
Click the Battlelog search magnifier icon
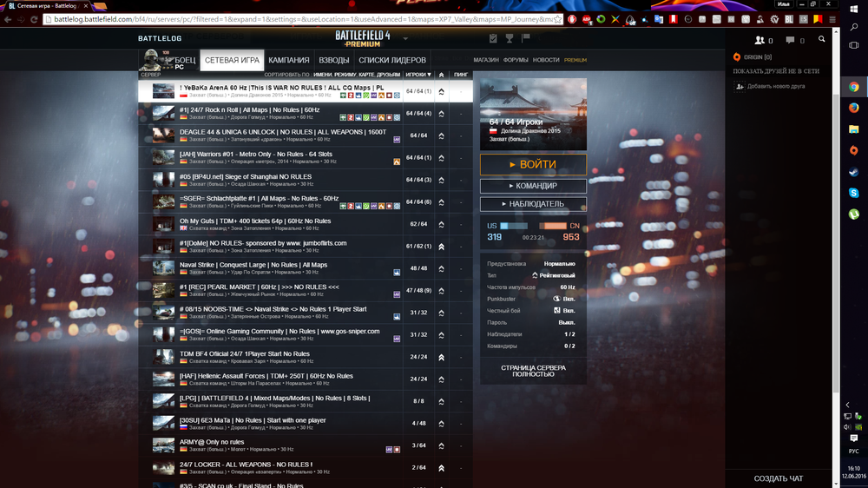[821, 39]
